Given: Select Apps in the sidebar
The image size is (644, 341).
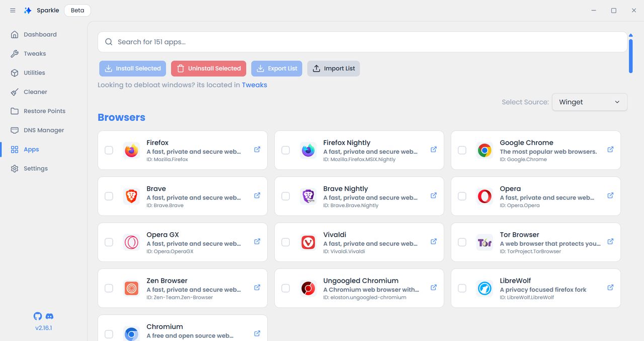Looking at the screenshot, I should tap(44, 150).
